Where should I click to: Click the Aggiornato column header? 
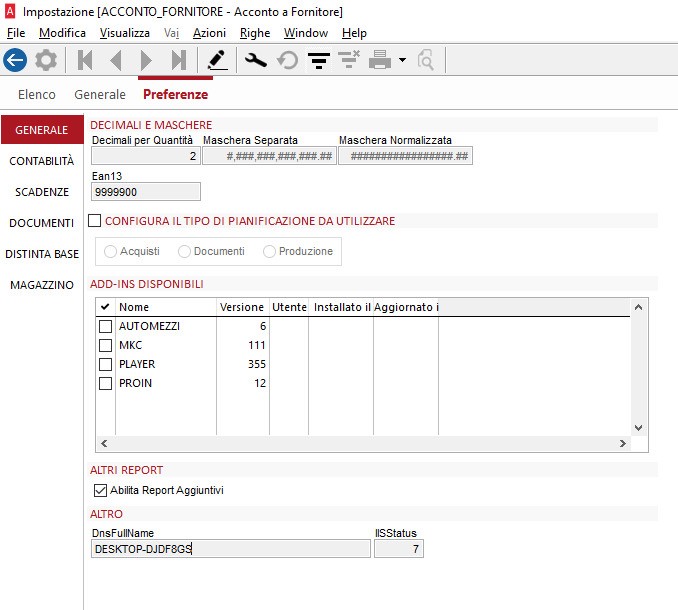(x=406, y=307)
